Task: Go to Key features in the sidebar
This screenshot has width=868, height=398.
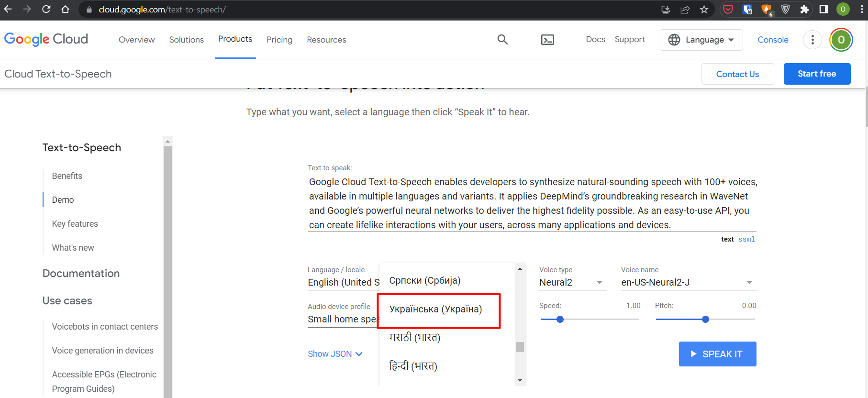Action: pyautogui.click(x=75, y=224)
